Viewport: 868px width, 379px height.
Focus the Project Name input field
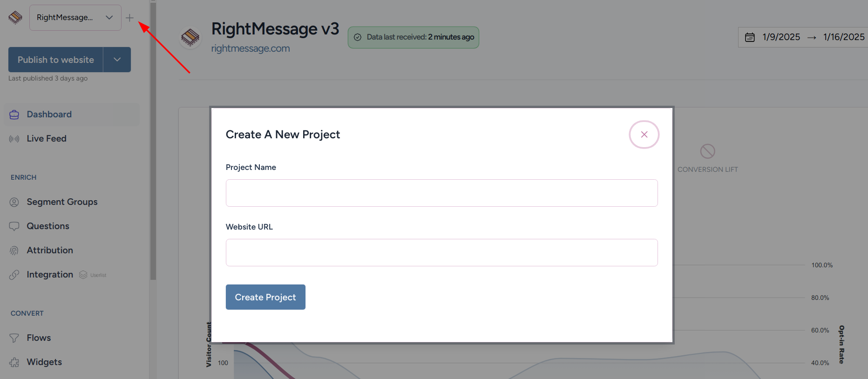click(x=441, y=193)
